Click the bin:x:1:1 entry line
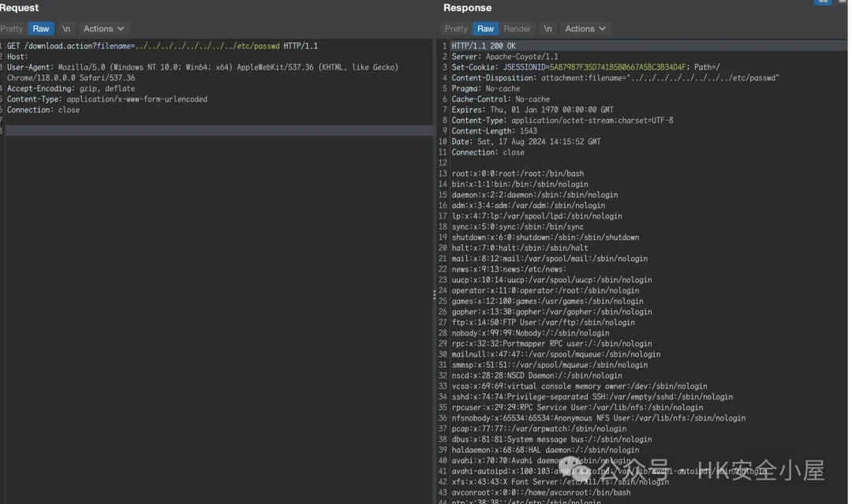 coord(520,184)
